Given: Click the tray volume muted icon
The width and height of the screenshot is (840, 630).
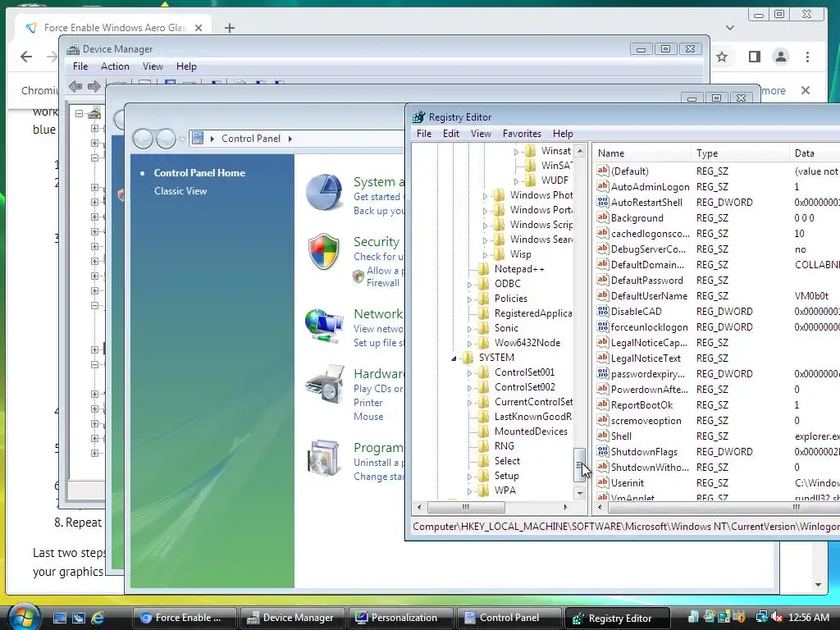Looking at the screenshot, I should click(x=777, y=618).
